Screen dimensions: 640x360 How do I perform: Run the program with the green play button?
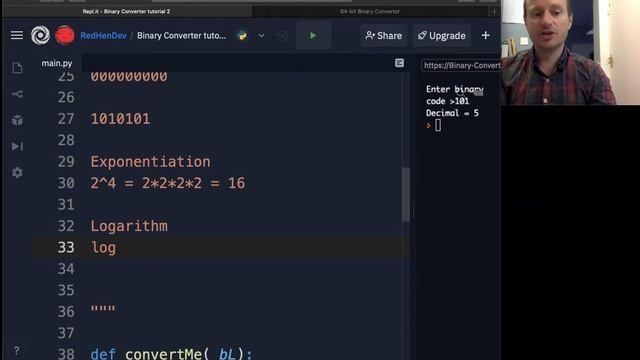coord(313,36)
